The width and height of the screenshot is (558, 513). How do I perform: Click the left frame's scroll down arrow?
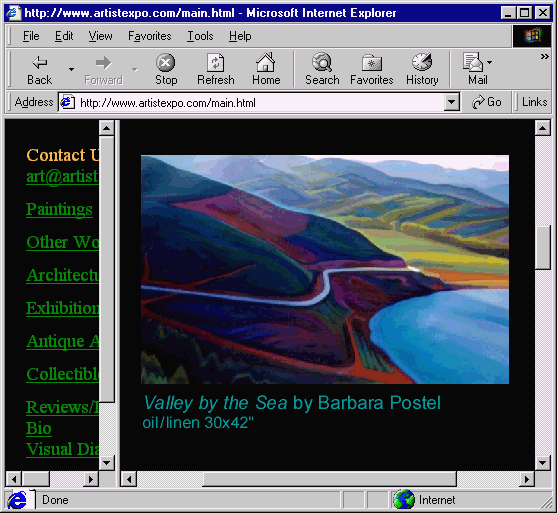106,463
